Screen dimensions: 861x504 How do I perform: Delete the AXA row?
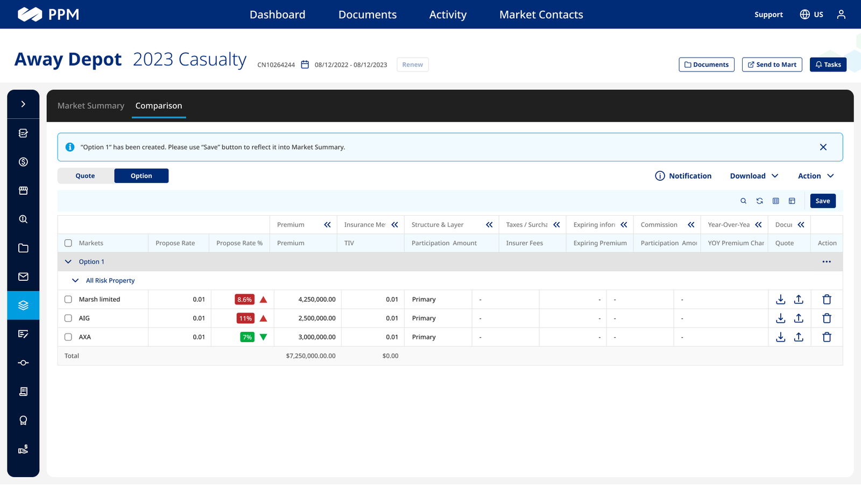827,337
